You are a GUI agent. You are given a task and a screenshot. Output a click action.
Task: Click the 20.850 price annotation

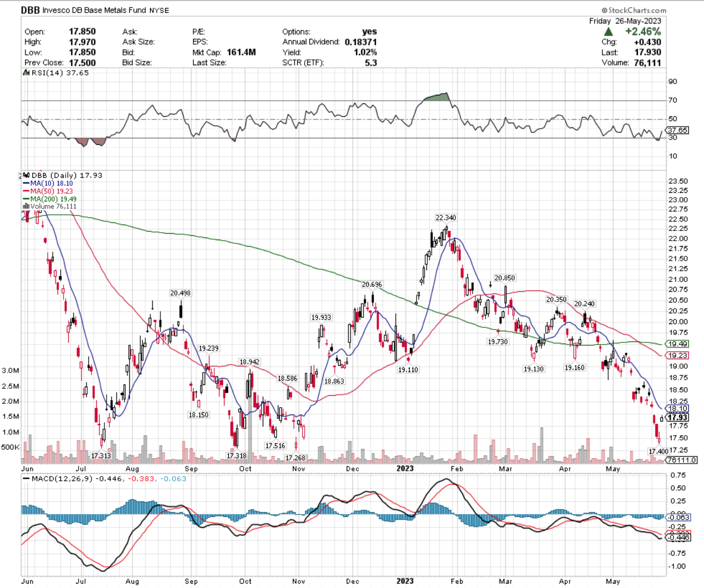pos(505,278)
